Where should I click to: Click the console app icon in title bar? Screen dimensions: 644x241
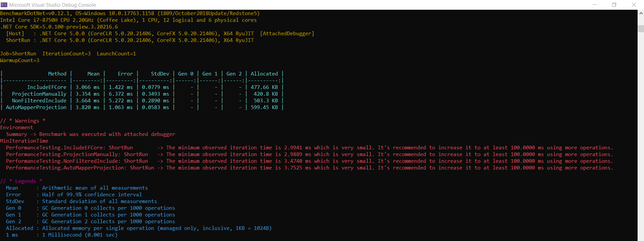[4, 5]
